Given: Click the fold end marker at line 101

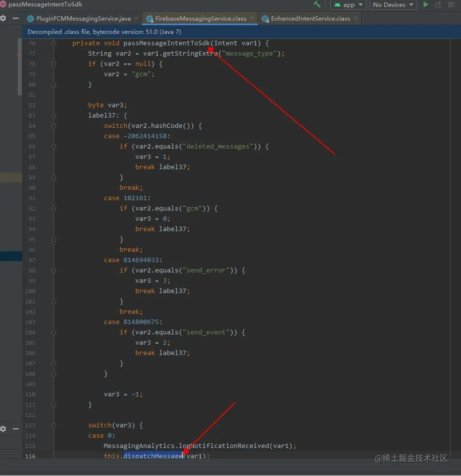Looking at the screenshot, I should point(54,301).
